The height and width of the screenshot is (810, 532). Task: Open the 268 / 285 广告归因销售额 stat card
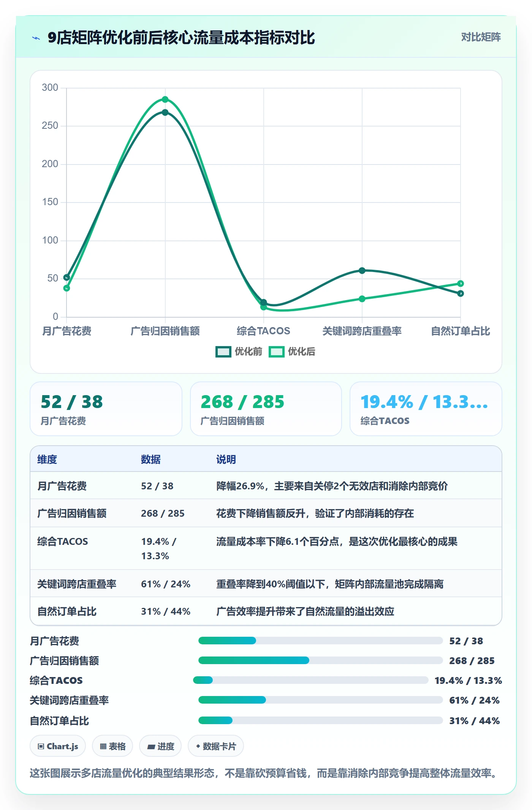(x=266, y=409)
